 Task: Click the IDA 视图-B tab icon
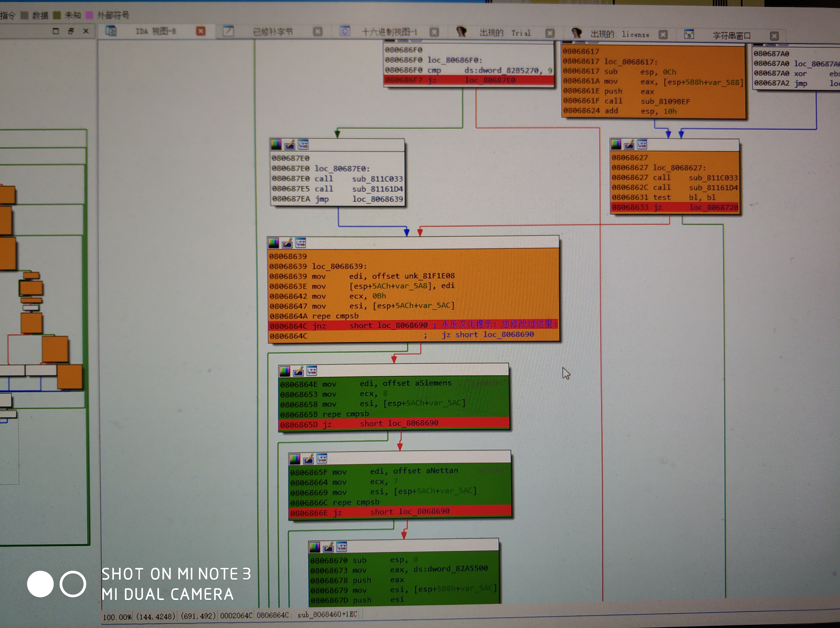111,31
